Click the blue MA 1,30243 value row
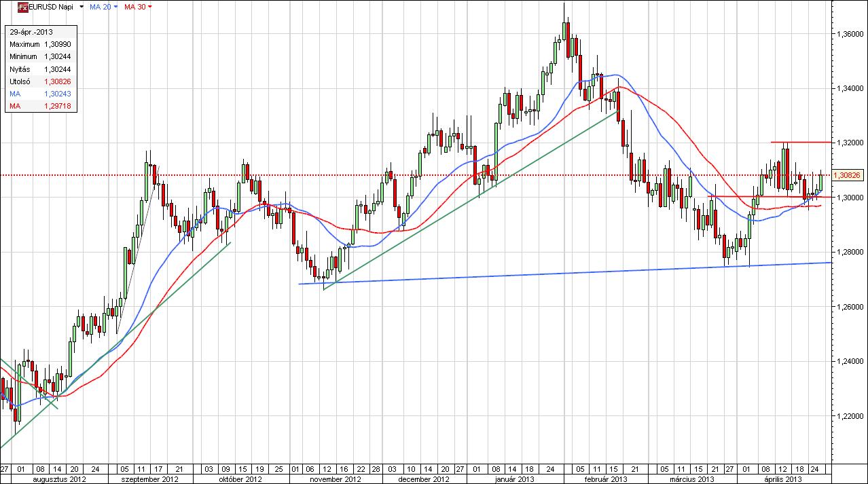Viewport: 868px width, 484px height. point(40,94)
